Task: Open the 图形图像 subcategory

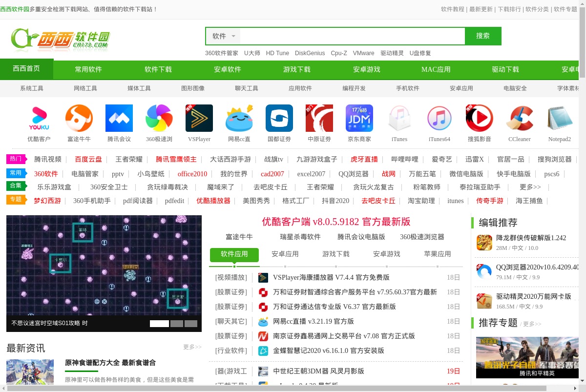Action: click(x=193, y=88)
